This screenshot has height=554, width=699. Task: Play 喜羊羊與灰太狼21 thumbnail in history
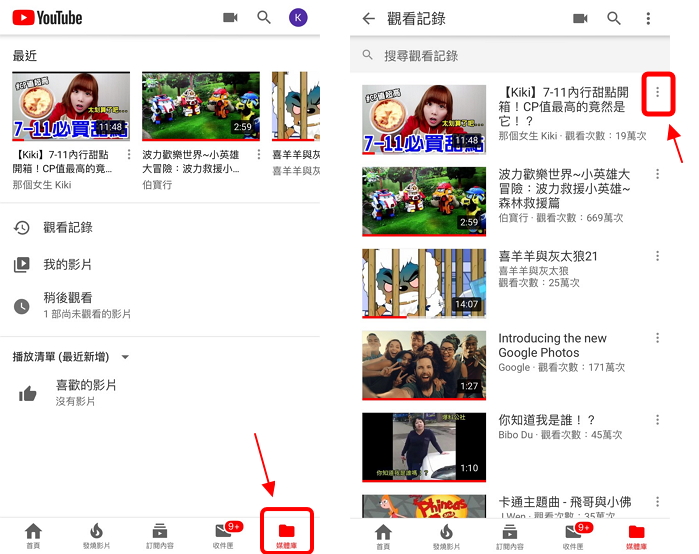(x=424, y=283)
